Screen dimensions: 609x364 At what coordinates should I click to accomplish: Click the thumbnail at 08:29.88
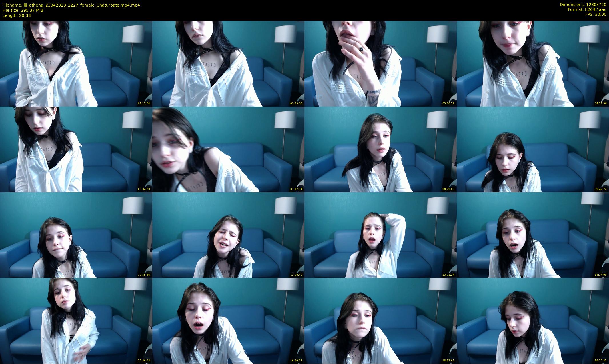(x=380, y=149)
